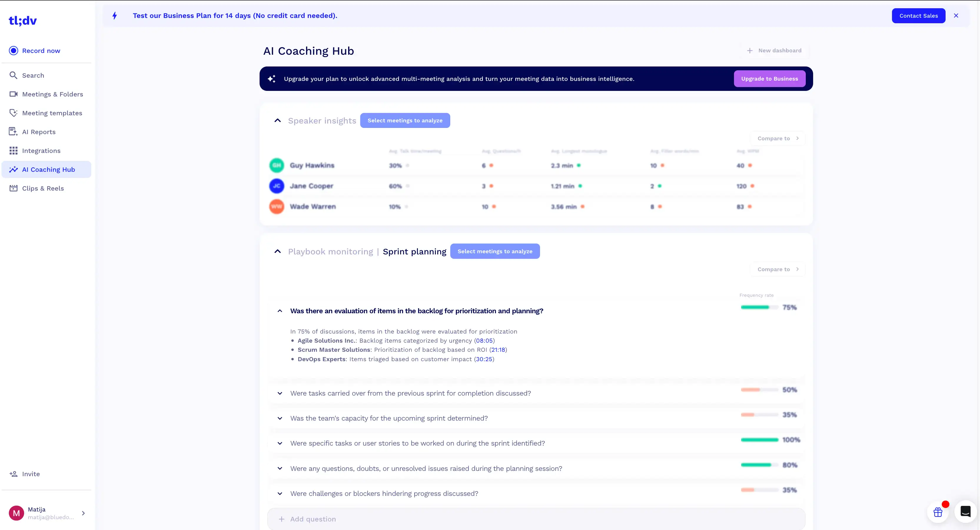This screenshot has width=980, height=530.
Task: Open the Invite menu item
Action: point(31,474)
